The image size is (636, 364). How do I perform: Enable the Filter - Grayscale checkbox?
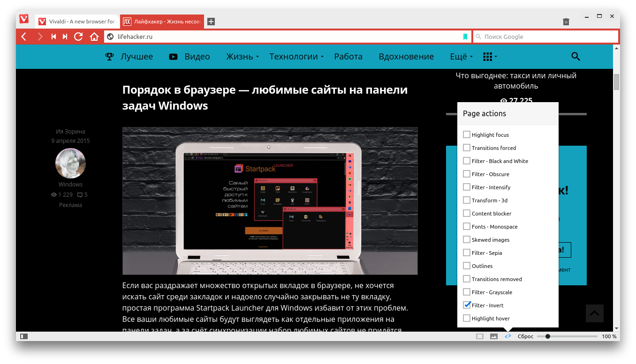point(467,292)
